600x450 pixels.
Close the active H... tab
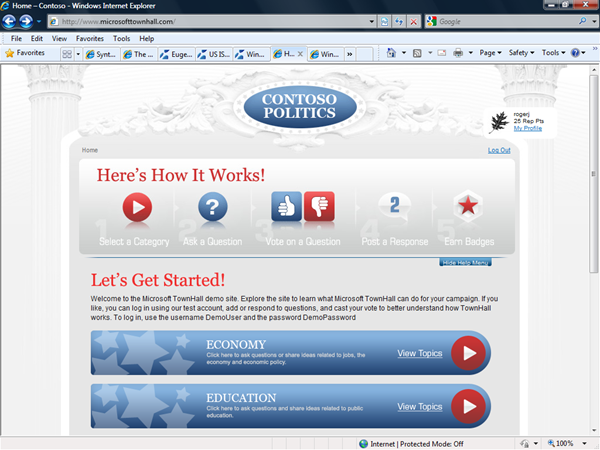[x=300, y=54]
